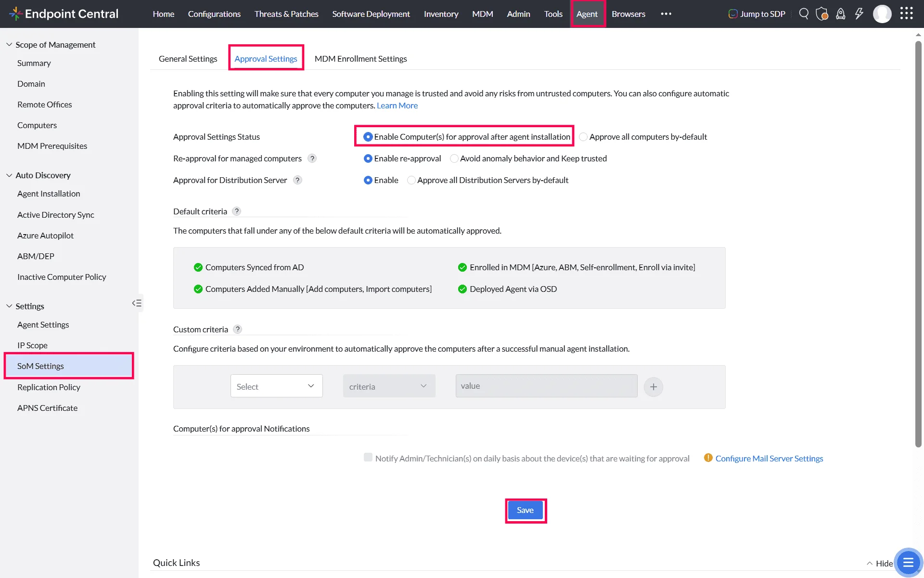Click the Endpoint Central logo icon
This screenshot has width=924, height=578.
(15, 13)
